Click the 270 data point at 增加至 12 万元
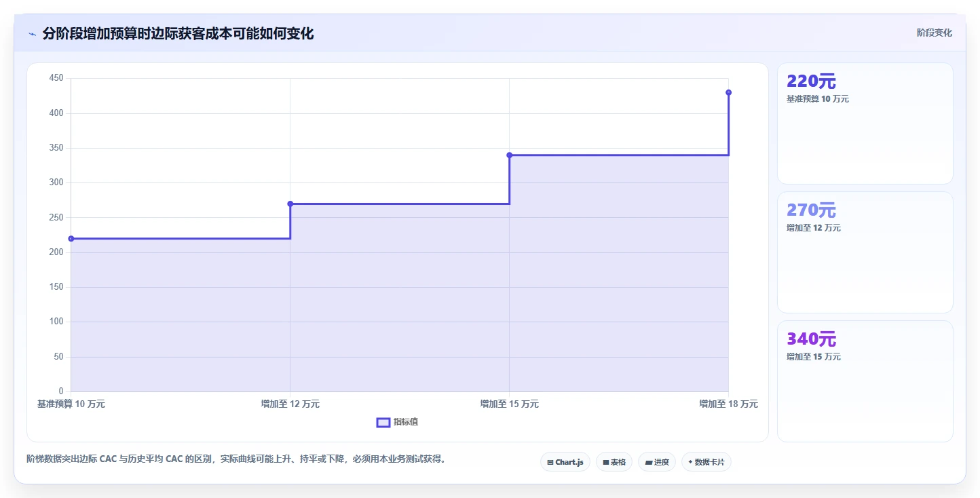 coord(290,204)
